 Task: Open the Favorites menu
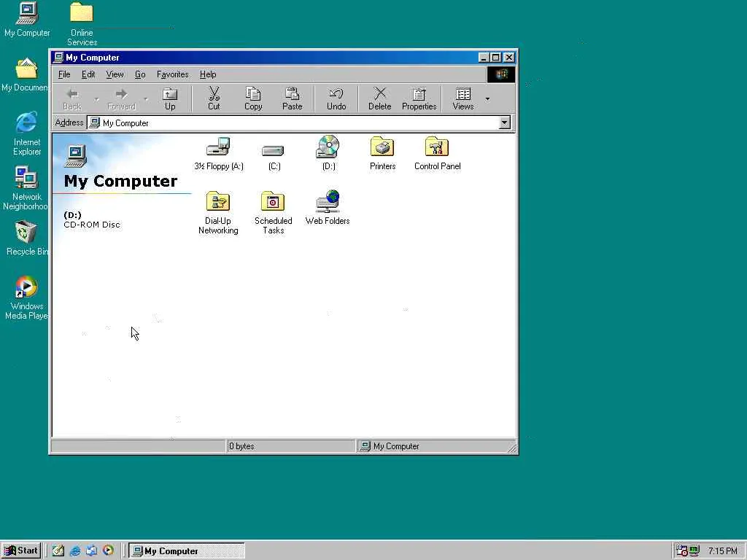172,74
